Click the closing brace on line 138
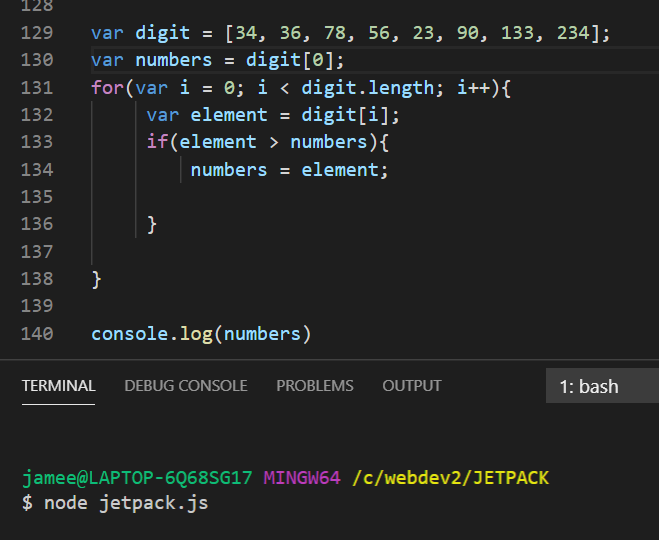The width and height of the screenshot is (659, 540). [x=96, y=279]
